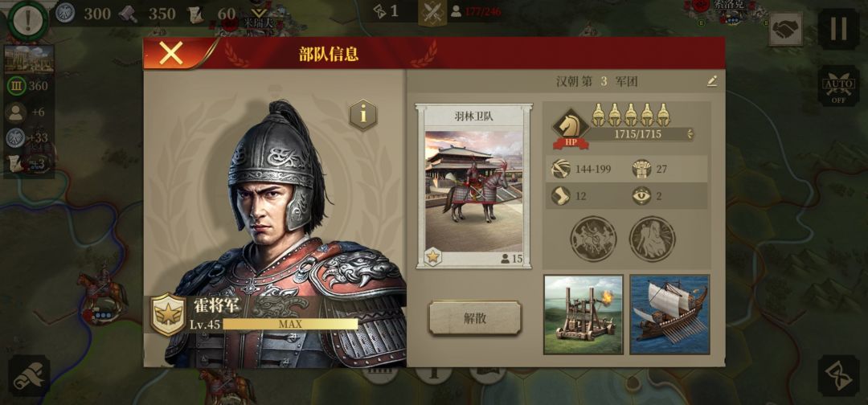Viewport: 868px width, 405px height.
Task: Open the diplomacy handshake icon
Action: click(785, 29)
